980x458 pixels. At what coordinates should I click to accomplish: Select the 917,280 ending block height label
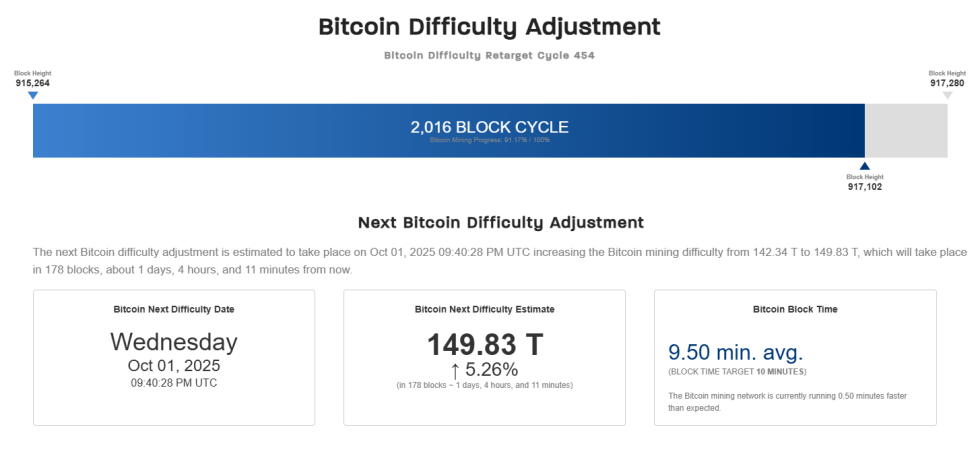[x=947, y=83]
